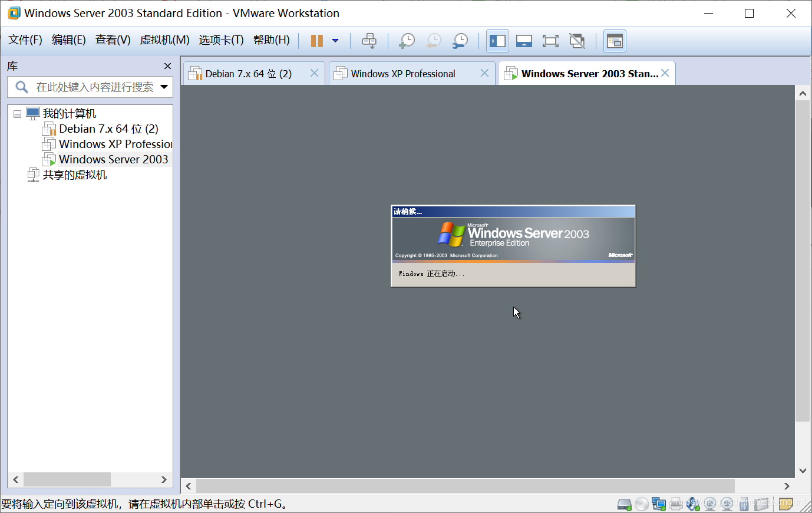
Task: Open the message log note icon
Action: (x=785, y=504)
